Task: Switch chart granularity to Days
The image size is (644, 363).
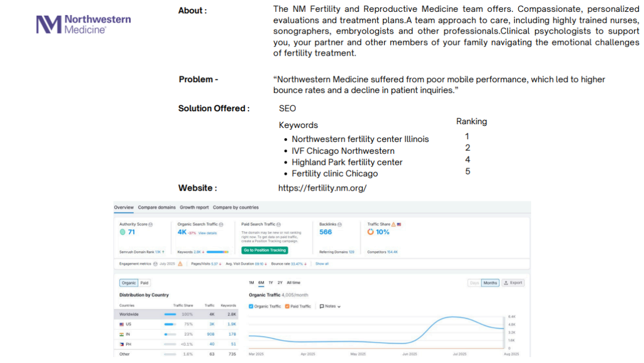Action: point(474,283)
